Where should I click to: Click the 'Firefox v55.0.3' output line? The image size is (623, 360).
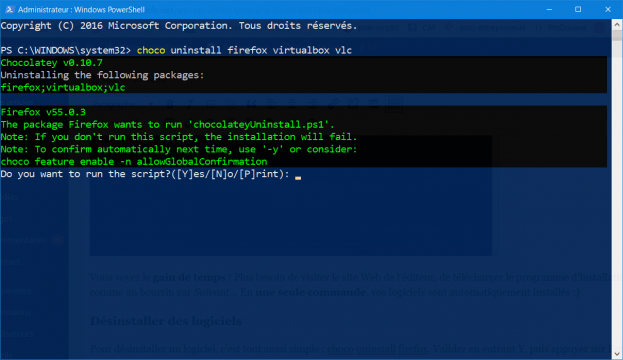click(43, 112)
